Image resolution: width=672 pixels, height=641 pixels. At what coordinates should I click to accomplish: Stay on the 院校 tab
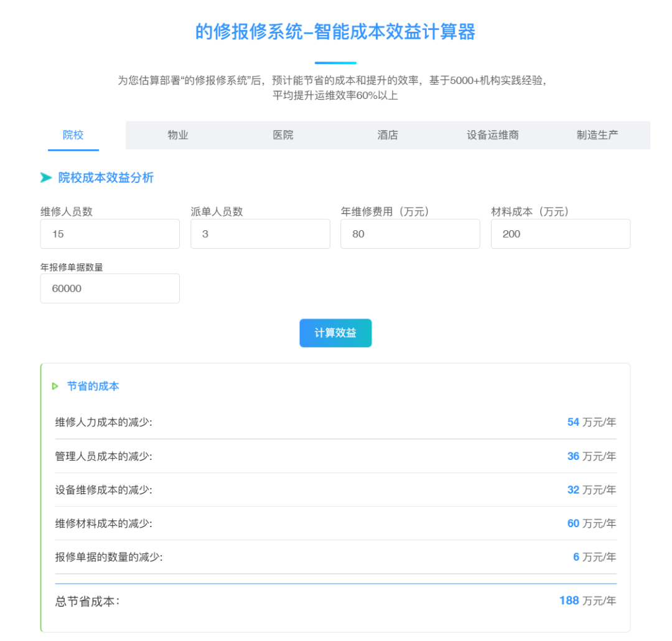tap(73, 134)
